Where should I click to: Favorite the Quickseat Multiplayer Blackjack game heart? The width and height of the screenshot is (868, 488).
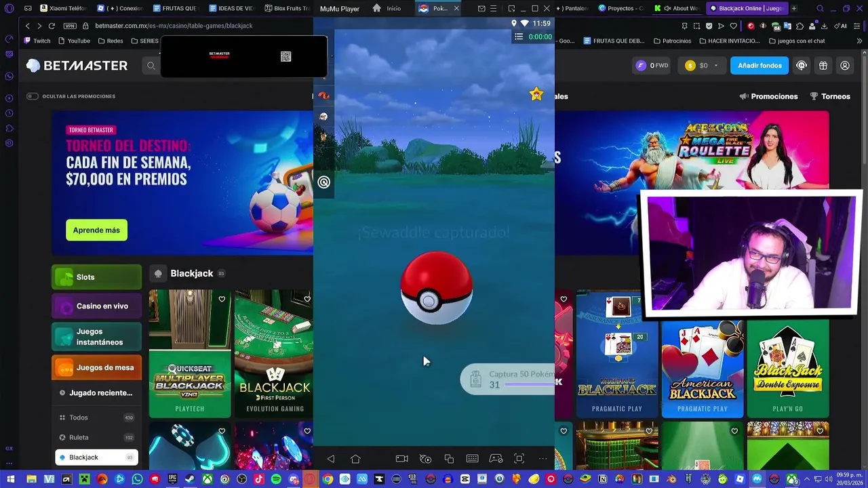(222, 299)
